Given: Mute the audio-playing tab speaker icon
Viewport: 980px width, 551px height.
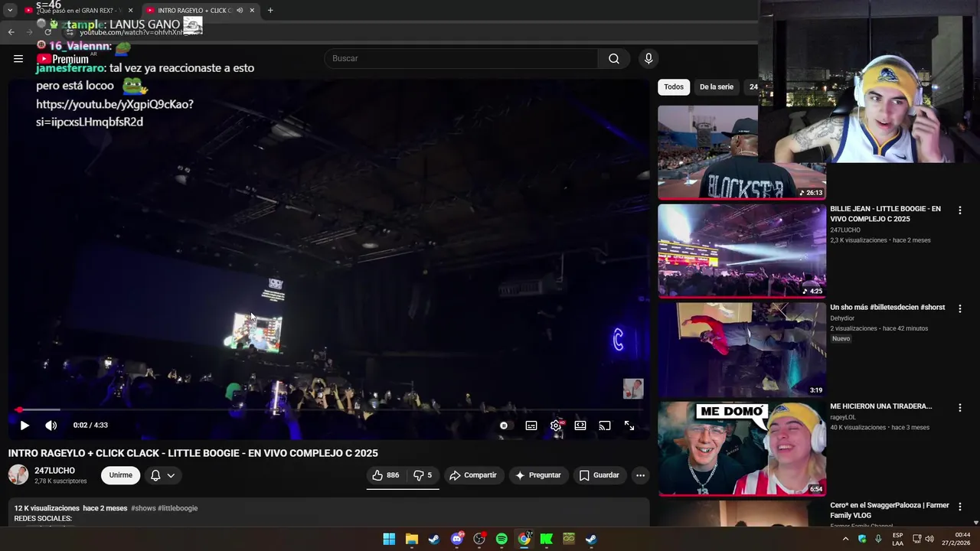Looking at the screenshot, I should 240,11.
